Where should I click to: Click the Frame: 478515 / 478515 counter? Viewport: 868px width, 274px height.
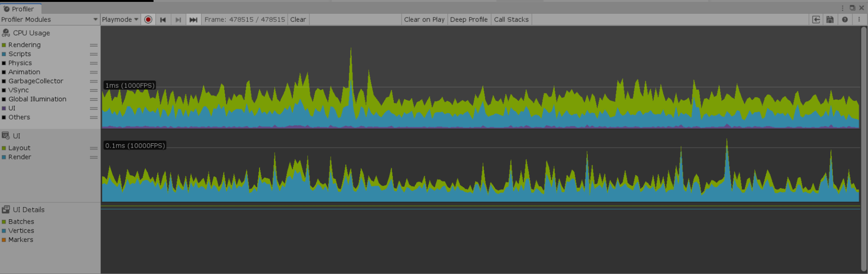point(244,19)
